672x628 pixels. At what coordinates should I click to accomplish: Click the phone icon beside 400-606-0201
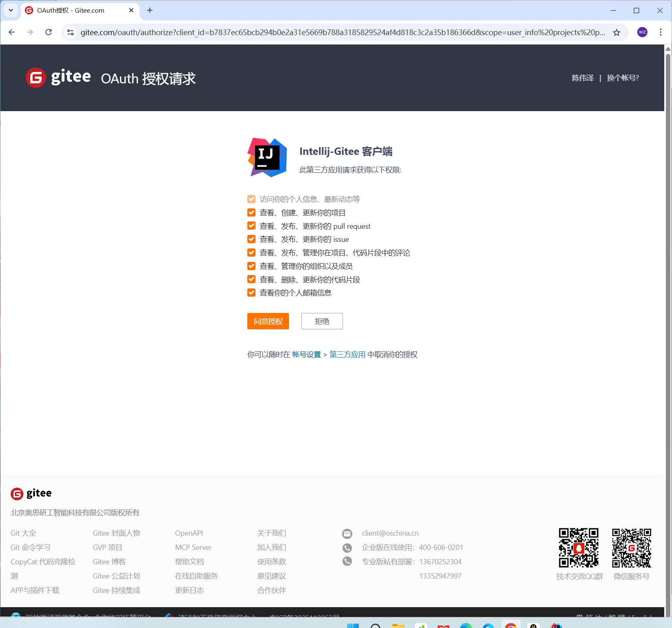347,548
